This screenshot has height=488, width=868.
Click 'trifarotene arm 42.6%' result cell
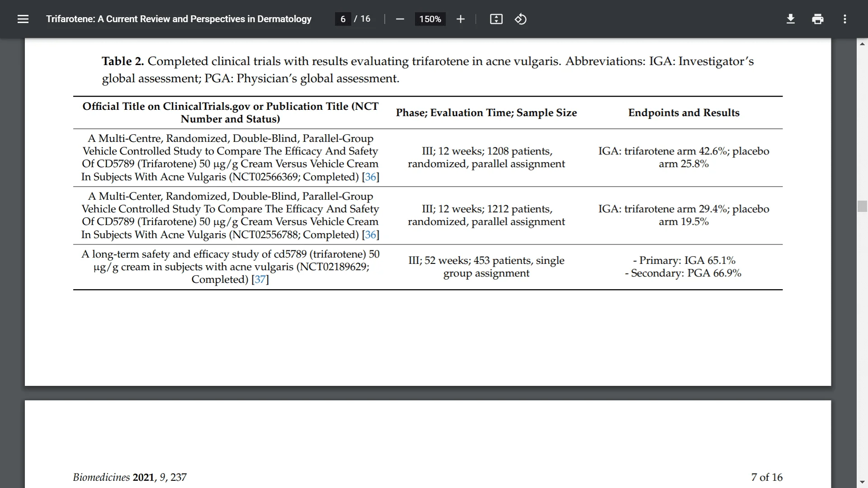[684, 157]
